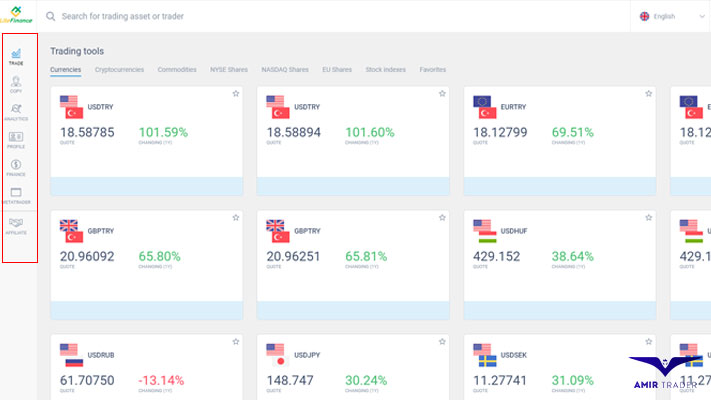Star the USDJPY card as favorite

tap(442, 341)
